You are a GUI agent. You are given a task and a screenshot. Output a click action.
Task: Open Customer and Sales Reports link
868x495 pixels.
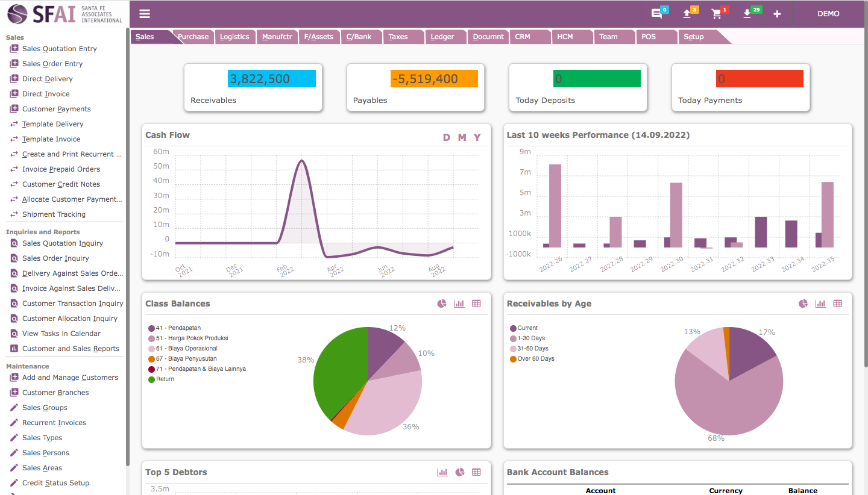(71, 349)
